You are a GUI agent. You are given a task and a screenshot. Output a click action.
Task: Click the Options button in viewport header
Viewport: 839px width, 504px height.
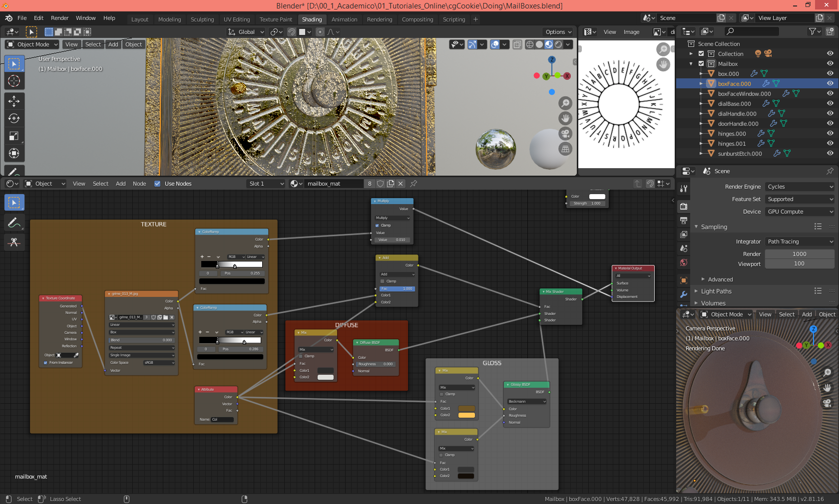click(559, 32)
